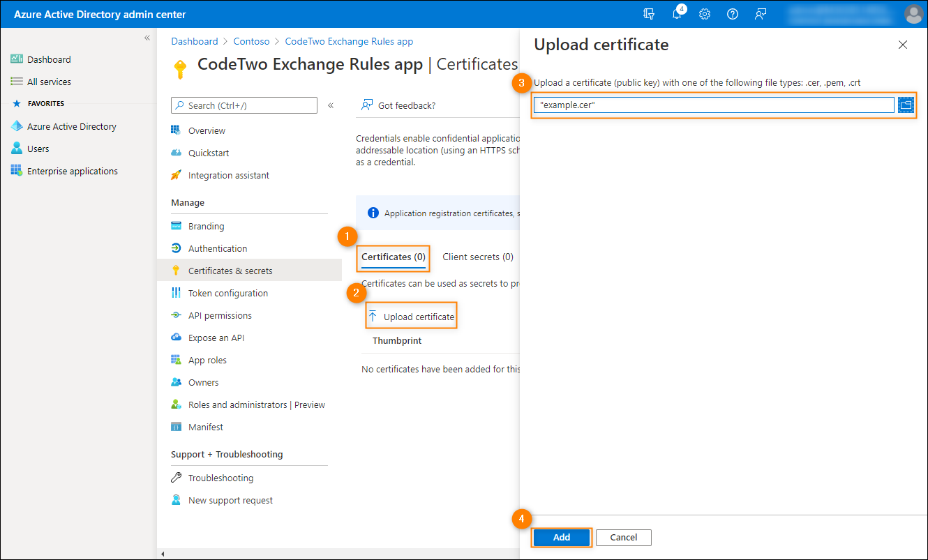Click the Integration assistant rocket icon
This screenshot has width=928, height=560.
point(176,175)
